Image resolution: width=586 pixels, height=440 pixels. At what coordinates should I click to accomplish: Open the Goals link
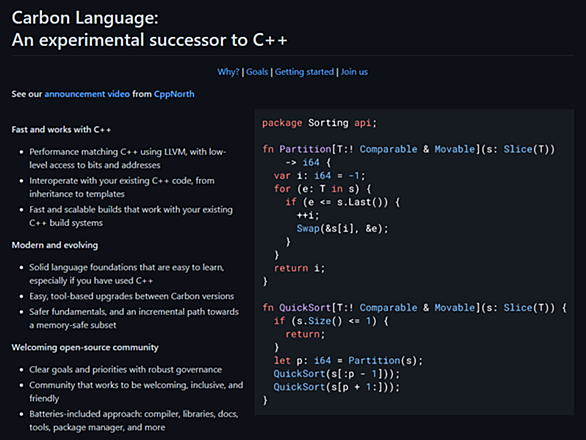[257, 72]
